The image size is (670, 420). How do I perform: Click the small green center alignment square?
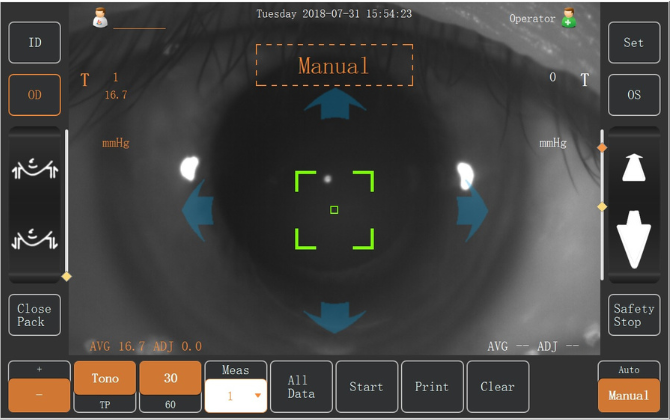(x=334, y=210)
